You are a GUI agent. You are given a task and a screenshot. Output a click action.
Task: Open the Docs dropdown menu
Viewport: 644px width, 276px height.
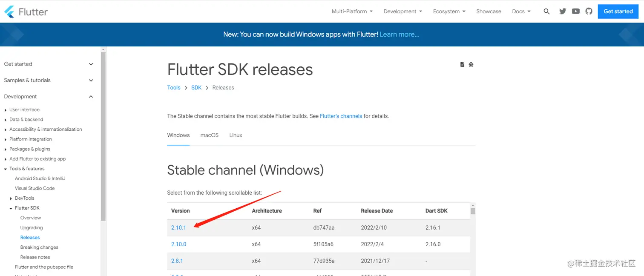521,11
